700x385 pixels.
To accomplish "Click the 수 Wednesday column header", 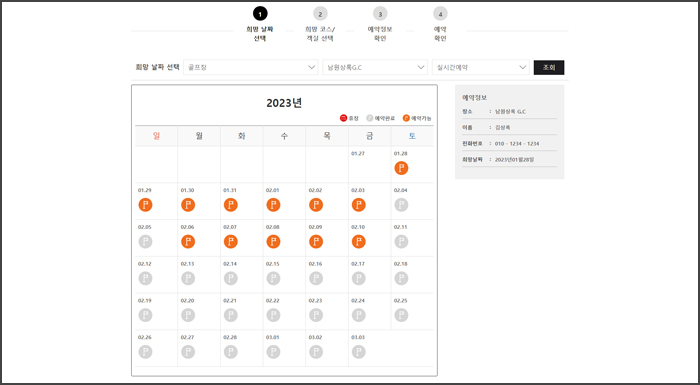I will coord(284,136).
